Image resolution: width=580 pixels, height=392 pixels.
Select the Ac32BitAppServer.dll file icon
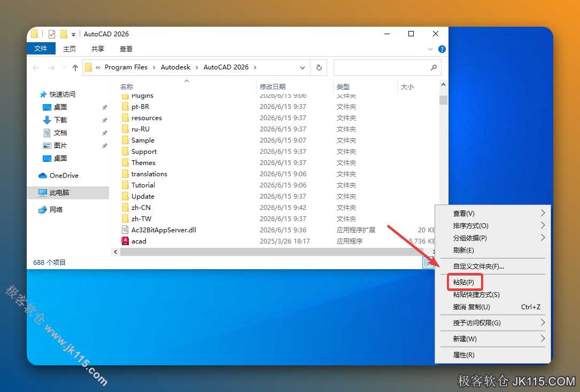[x=125, y=230]
